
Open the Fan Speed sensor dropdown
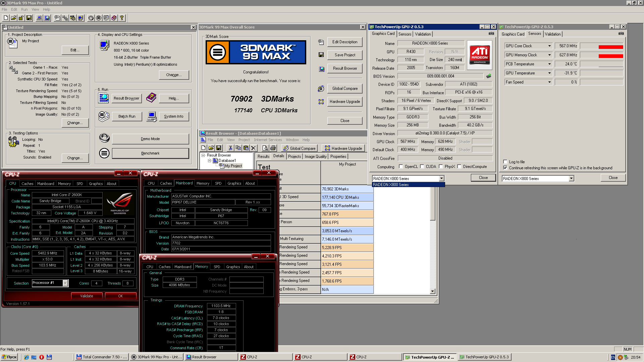point(549,82)
